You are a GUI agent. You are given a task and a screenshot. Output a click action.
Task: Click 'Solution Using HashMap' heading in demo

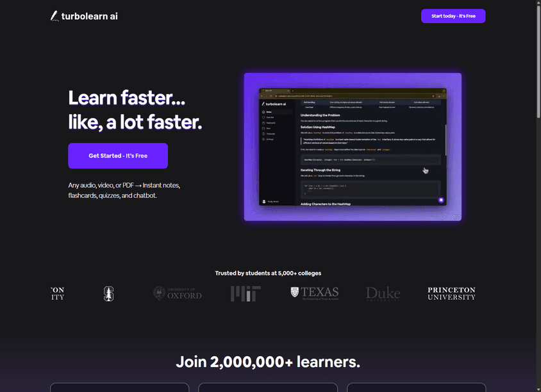click(x=318, y=127)
